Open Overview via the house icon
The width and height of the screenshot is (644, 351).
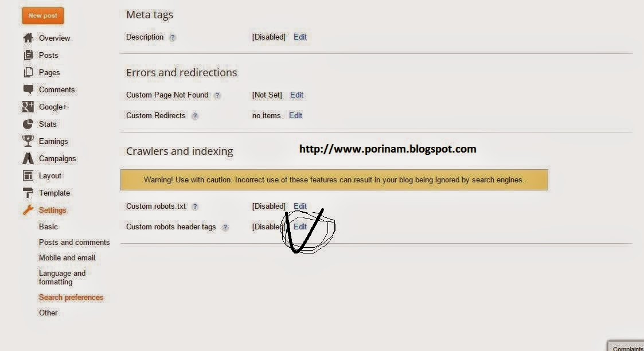click(28, 38)
